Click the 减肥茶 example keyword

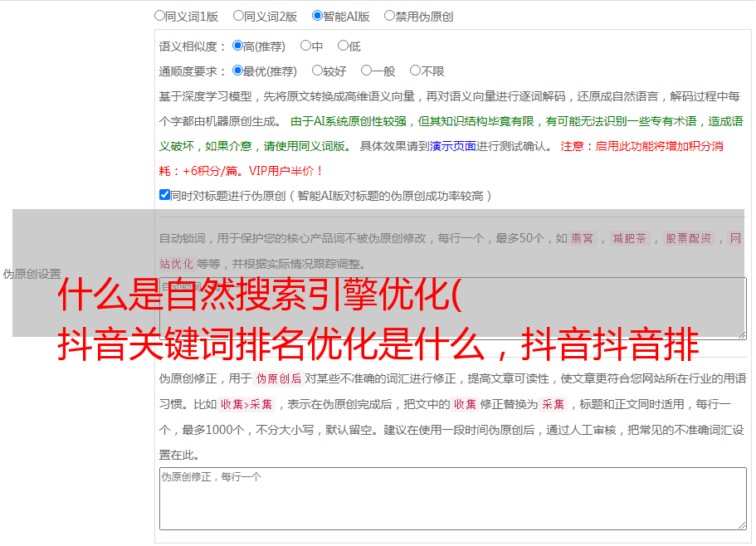(629, 238)
